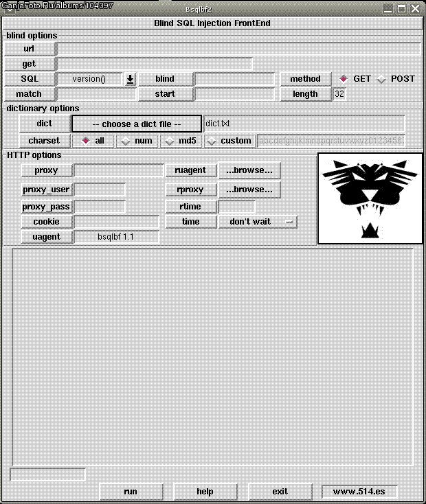This screenshot has width=426, height=504.
Task: Choose the 'num' charset option
Action: [126, 141]
